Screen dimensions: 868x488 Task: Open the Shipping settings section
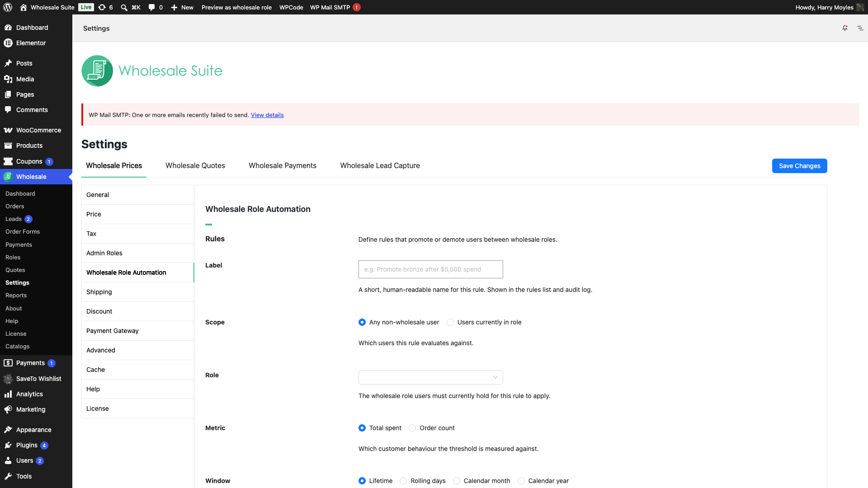point(137,292)
